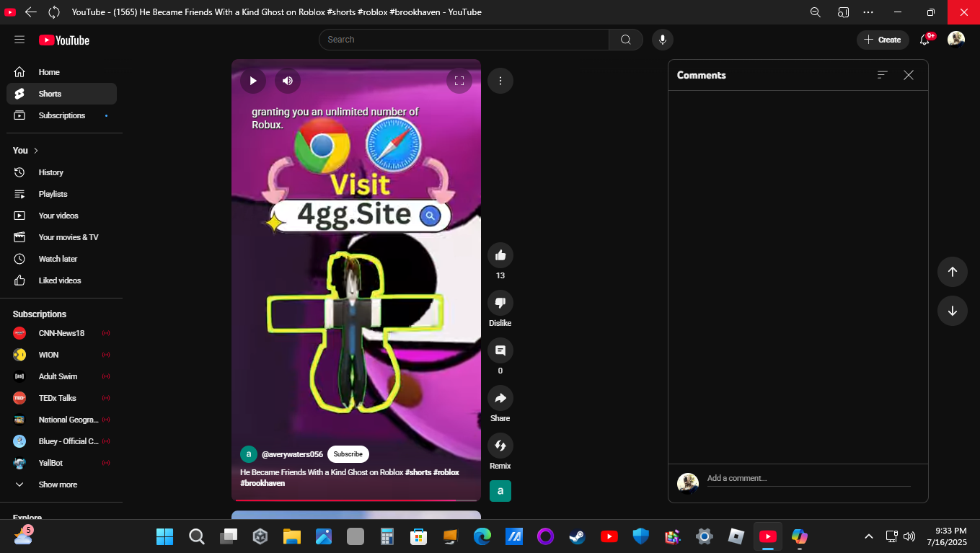Open the #roblox hashtag
This screenshot has width=980, height=553.
(x=446, y=472)
